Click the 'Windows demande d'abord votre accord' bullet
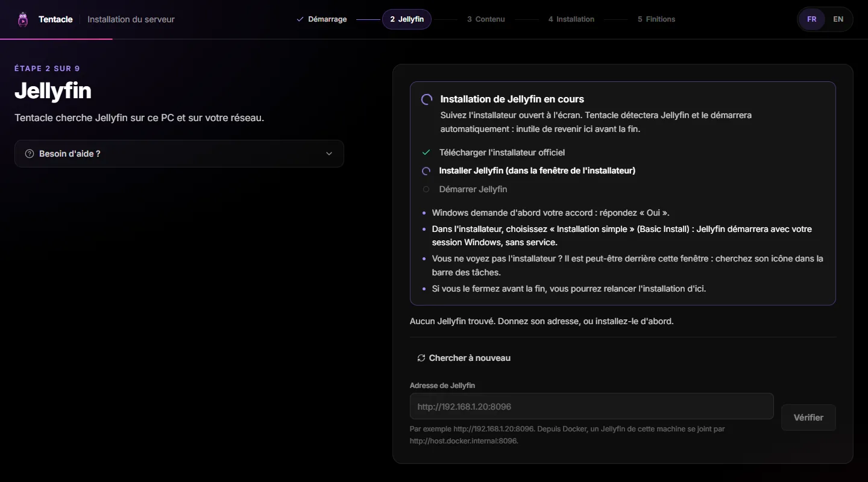The image size is (868, 482). (551, 213)
